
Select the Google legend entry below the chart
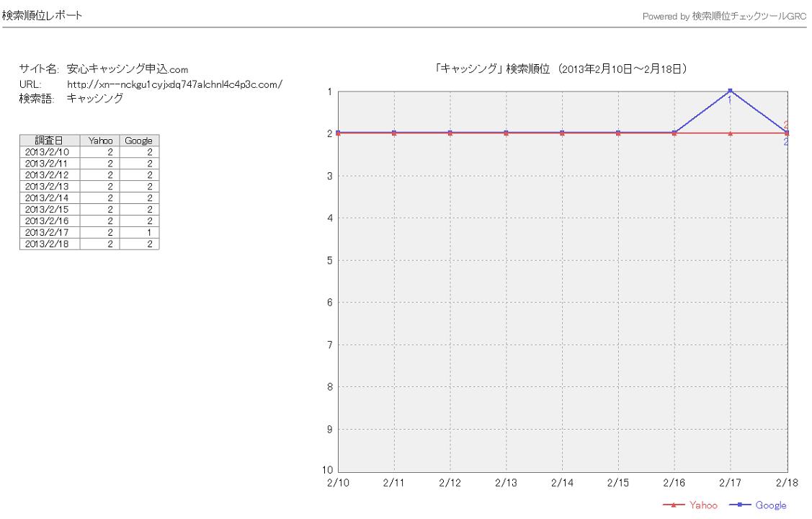click(x=758, y=505)
